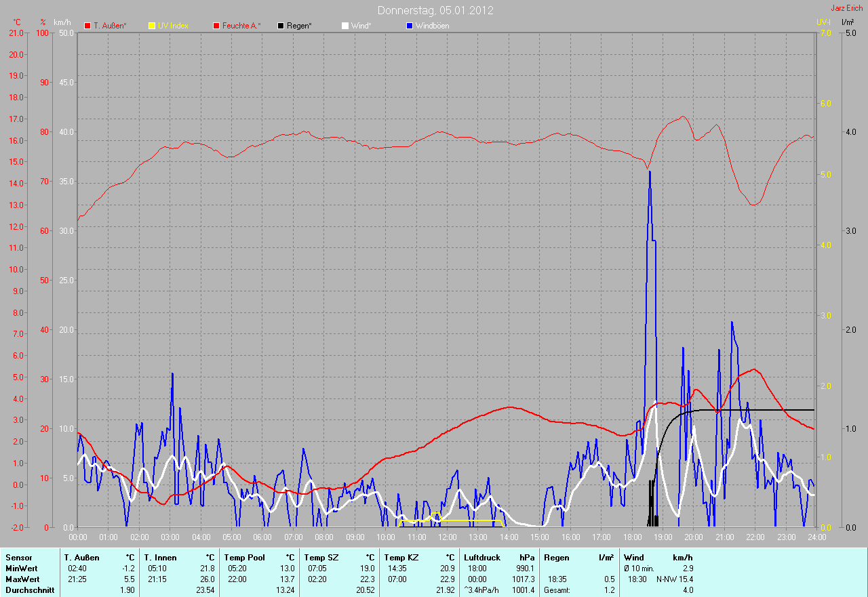Click the outside temperature average '1.90'
The image size is (868, 597).
(x=127, y=590)
